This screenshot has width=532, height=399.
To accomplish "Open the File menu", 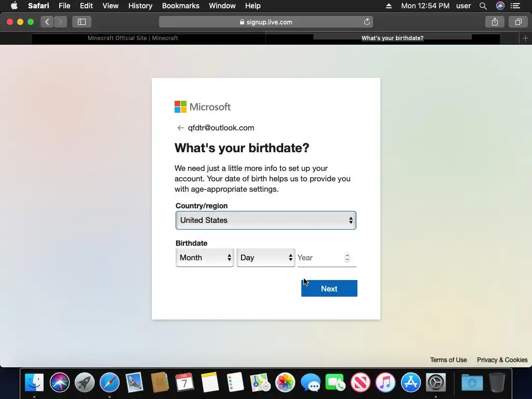I will pos(64,6).
